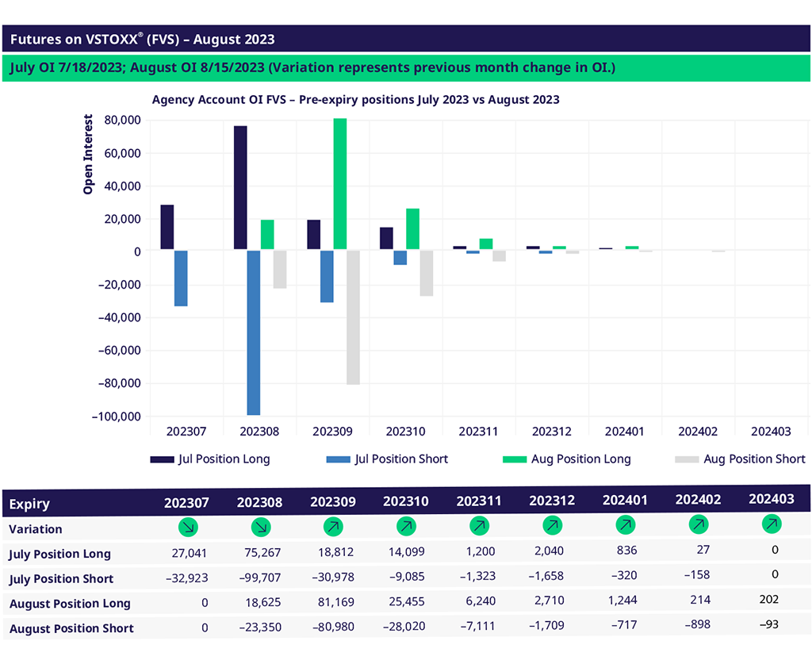812x664 pixels.
Task: Click the 202311 variation up-arrow icon
Action: click(x=479, y=526)
